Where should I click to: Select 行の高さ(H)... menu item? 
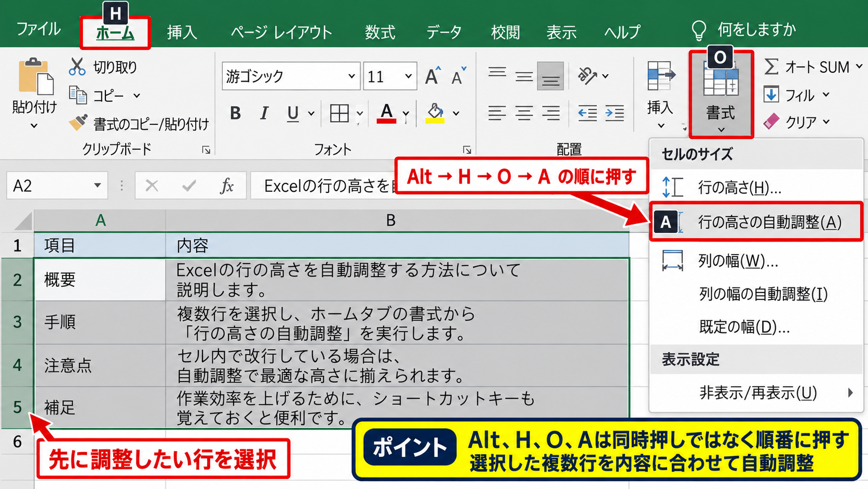click(x=756, y=187)
